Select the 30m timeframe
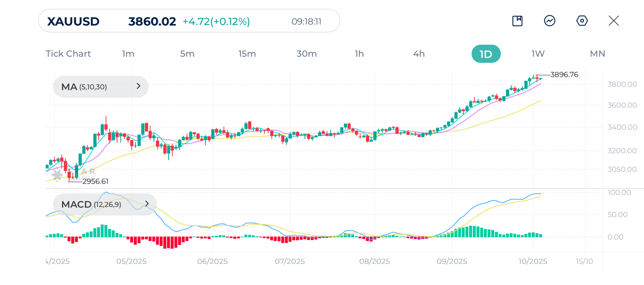This screenshot has height=285, width=644. 306,54
